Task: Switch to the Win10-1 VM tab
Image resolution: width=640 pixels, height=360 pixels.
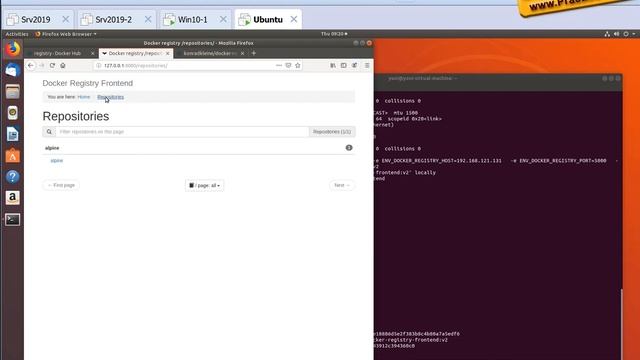Action: 193,20
